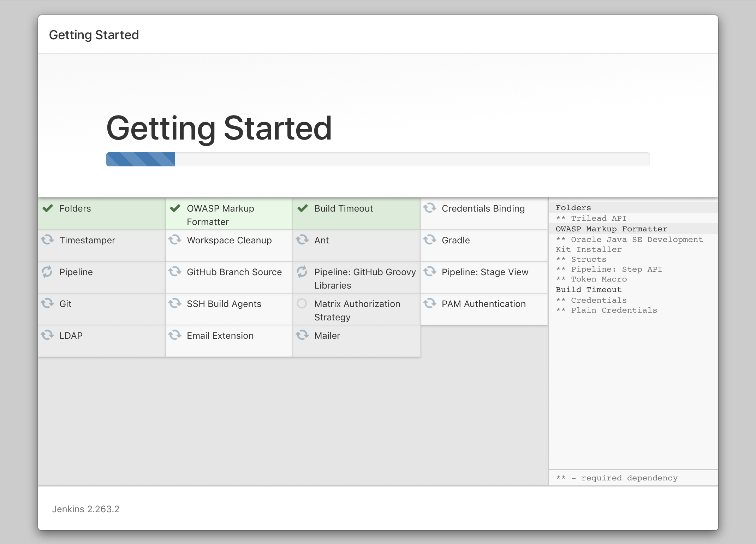Click the Workspace Cleanup label
Viewport: 756px width, 544px height.
click(229, 240)
